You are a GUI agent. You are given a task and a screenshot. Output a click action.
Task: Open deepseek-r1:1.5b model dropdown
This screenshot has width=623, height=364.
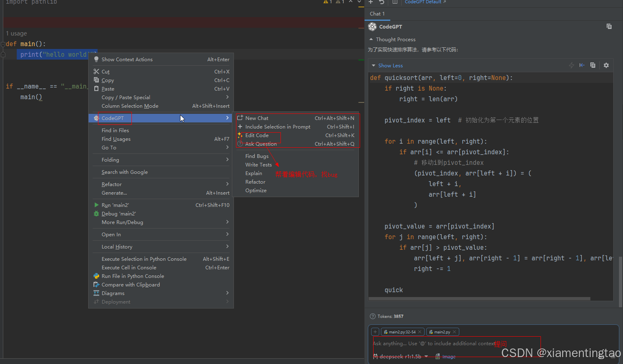click(401, 357)
